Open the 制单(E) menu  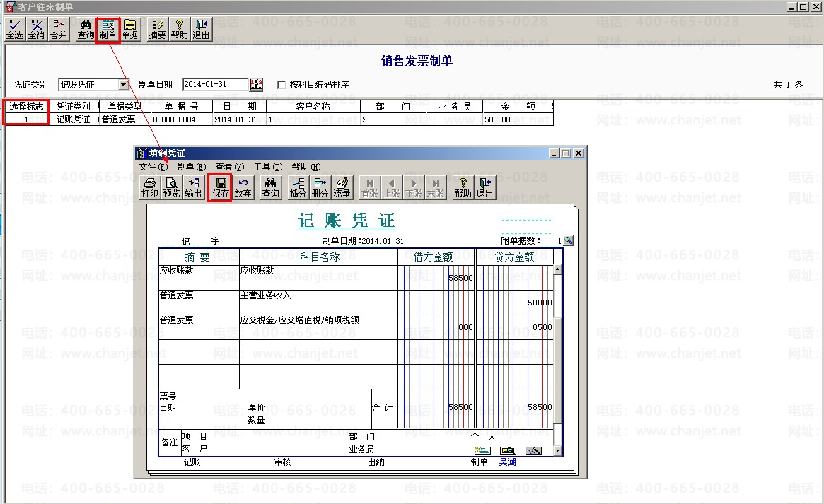point(191,166)
